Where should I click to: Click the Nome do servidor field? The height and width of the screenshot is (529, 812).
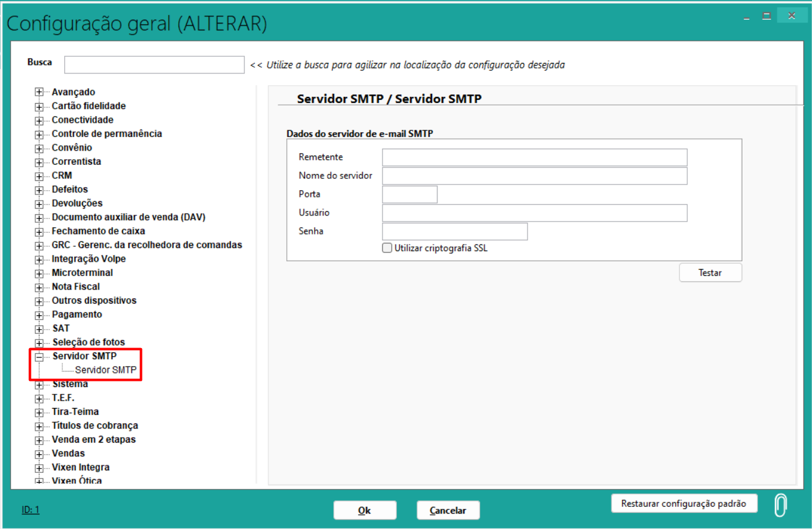click(534, 176)
